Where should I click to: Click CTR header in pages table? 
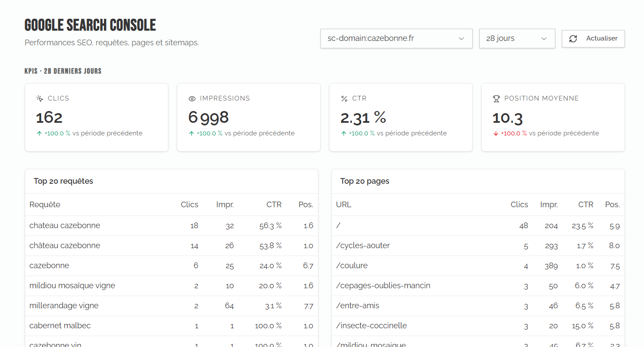coord(586,205)
